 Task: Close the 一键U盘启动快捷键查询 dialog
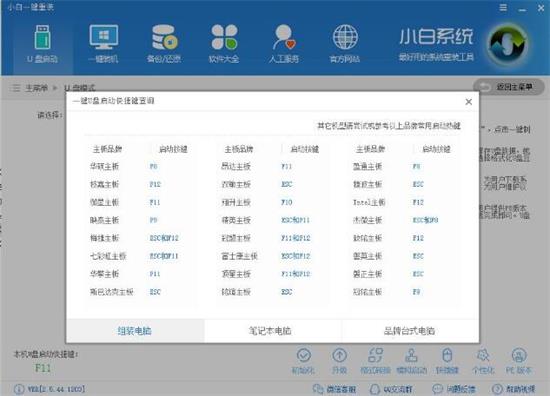pyautogui.click(x=468, y=102)
